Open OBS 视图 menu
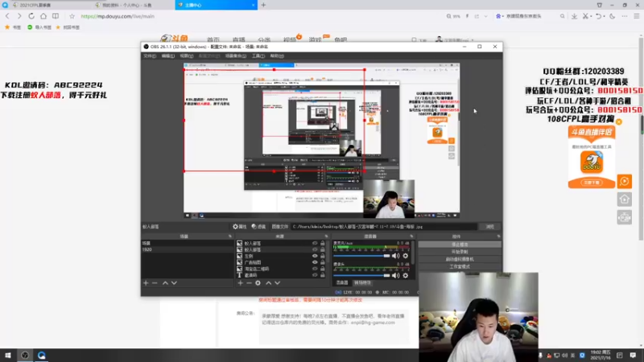The width and height of the screenshot is (644, 362). (x=186, y=56)
